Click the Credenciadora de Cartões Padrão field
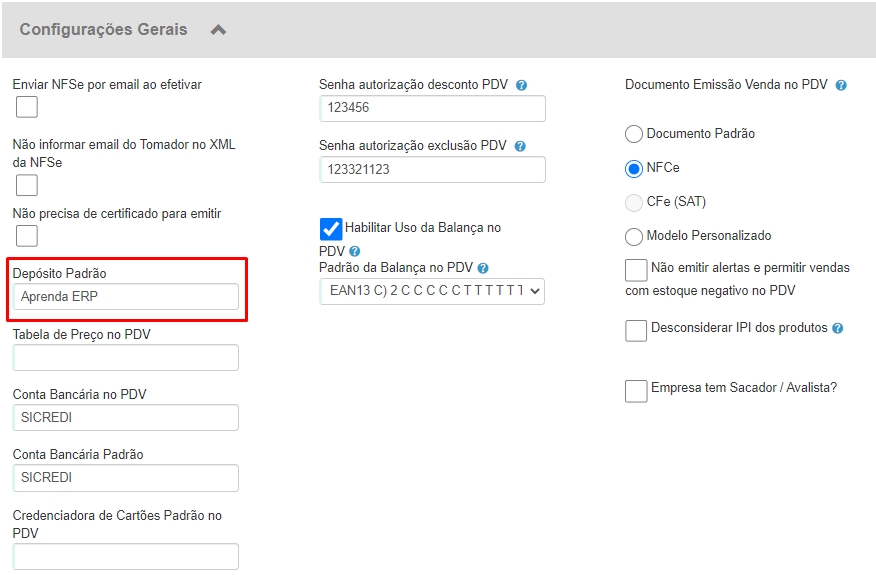 pyautogui.click(x=126, y=557)
